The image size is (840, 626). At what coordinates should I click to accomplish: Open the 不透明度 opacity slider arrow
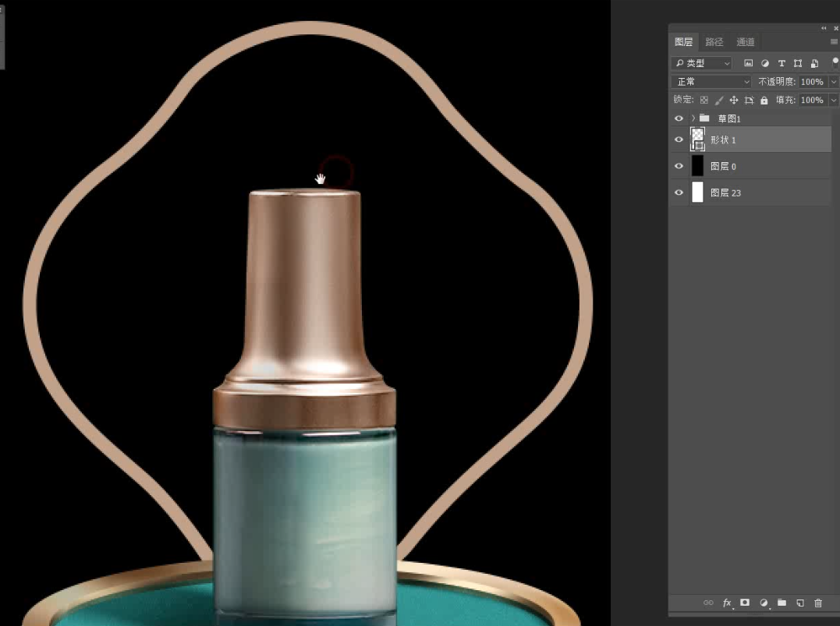(x=833, y=82)
